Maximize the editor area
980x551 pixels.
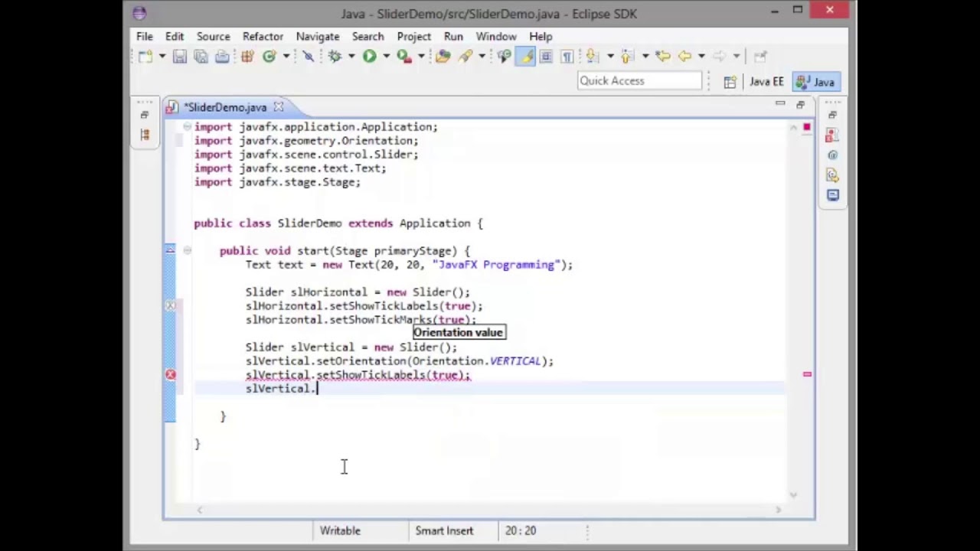800,104
